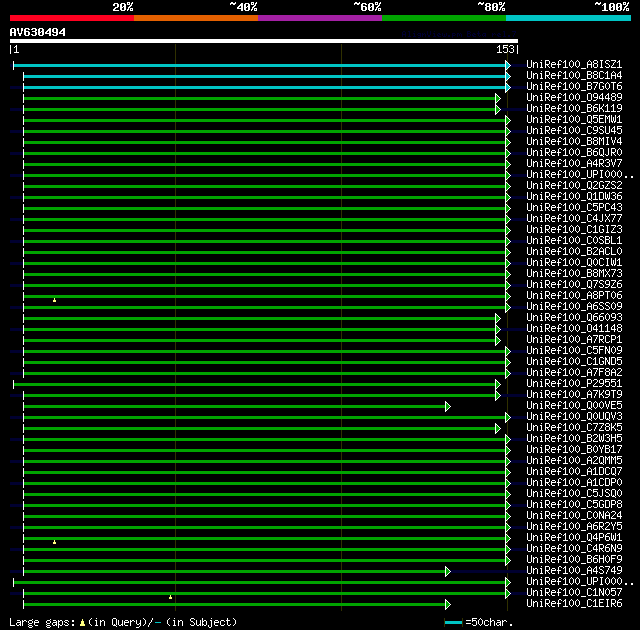Click the query end position label 153

point(505,49)
